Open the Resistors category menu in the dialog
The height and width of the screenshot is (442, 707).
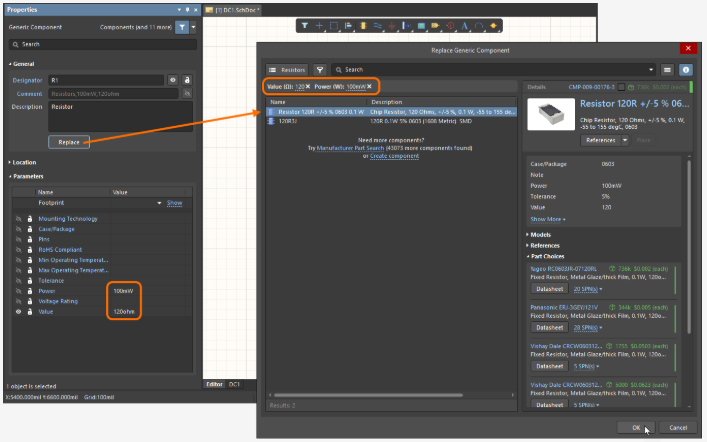click(x=287, y=70)
